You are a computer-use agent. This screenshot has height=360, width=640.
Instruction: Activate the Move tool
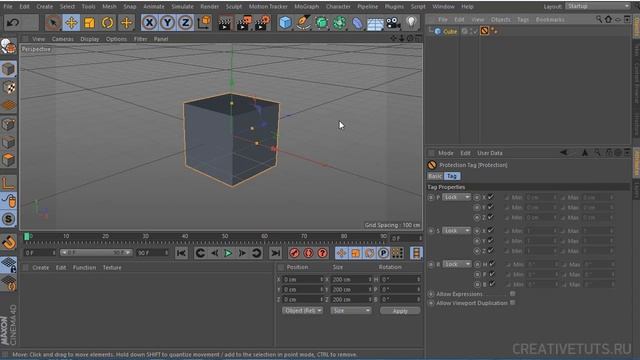click(x=71, y=22)
